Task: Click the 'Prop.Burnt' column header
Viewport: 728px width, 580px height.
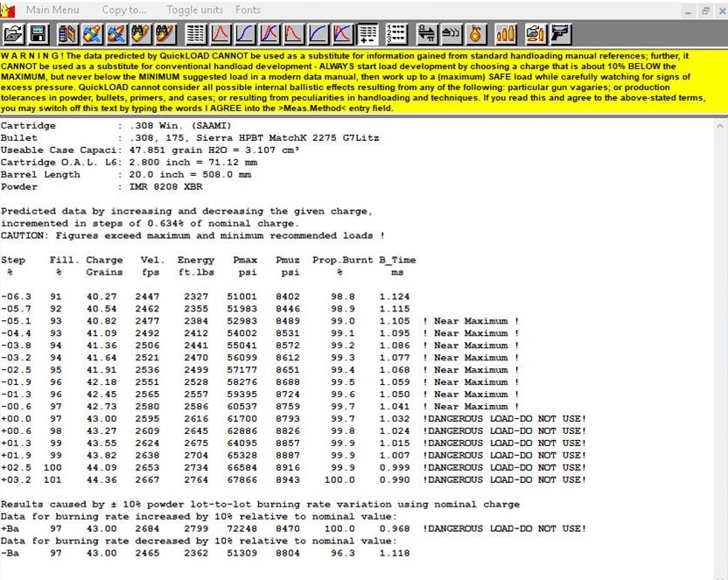Action: [343, 261]
